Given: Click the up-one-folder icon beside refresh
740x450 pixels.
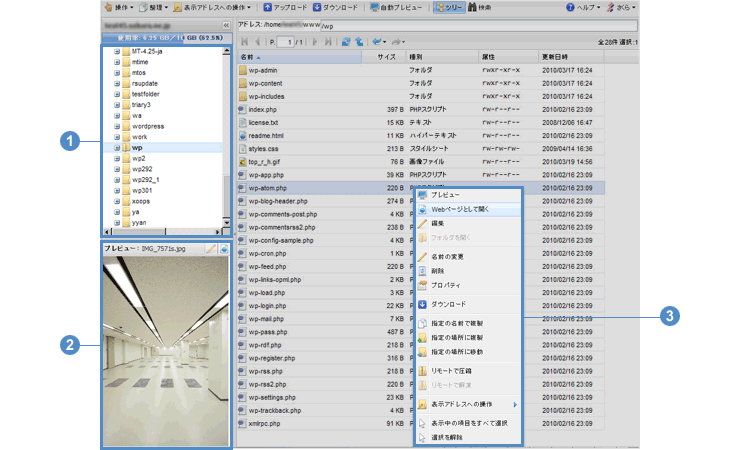Looking at the screenshot, I should pos(358,41).
